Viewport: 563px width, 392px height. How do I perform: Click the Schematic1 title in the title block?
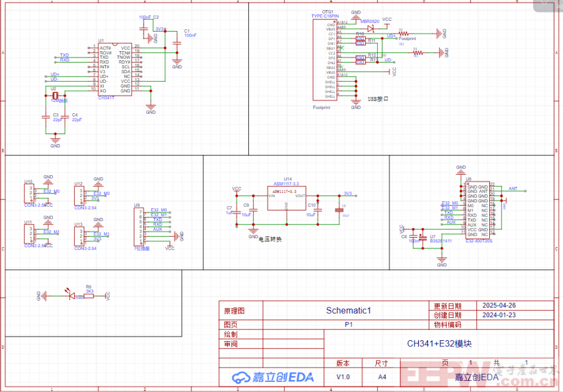click(x=348, y=310)
